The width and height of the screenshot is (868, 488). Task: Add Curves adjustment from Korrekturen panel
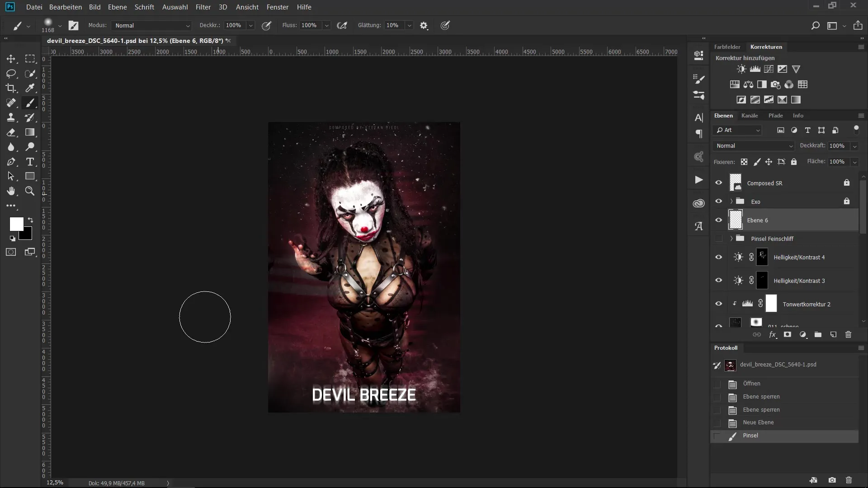(x=769, y=69)
